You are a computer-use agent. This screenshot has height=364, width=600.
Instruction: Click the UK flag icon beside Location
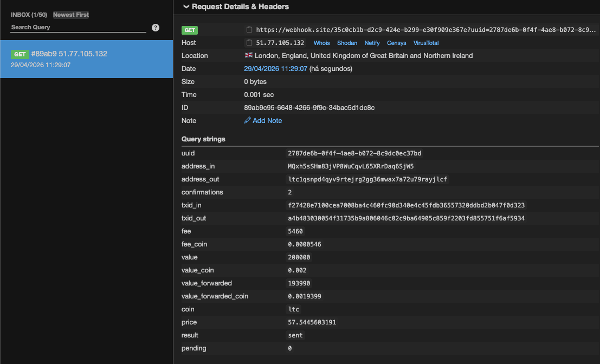[248, 55]
